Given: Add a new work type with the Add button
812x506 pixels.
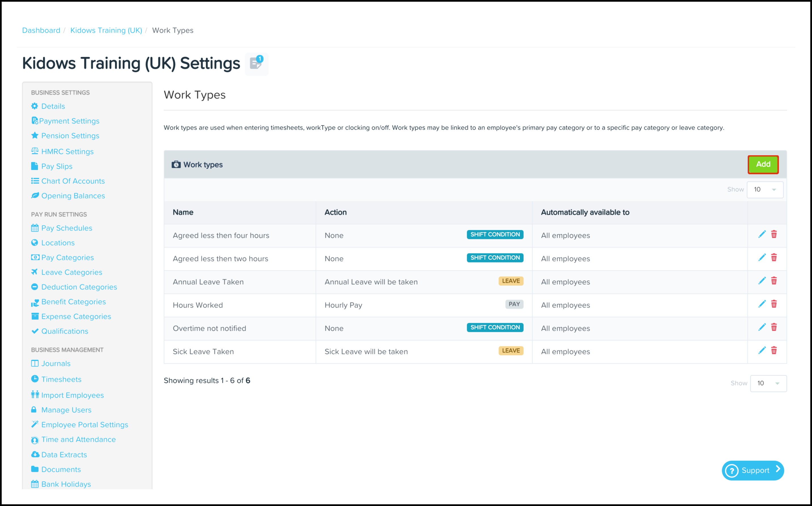Looking at the screenshot, I should pos(763,165).
